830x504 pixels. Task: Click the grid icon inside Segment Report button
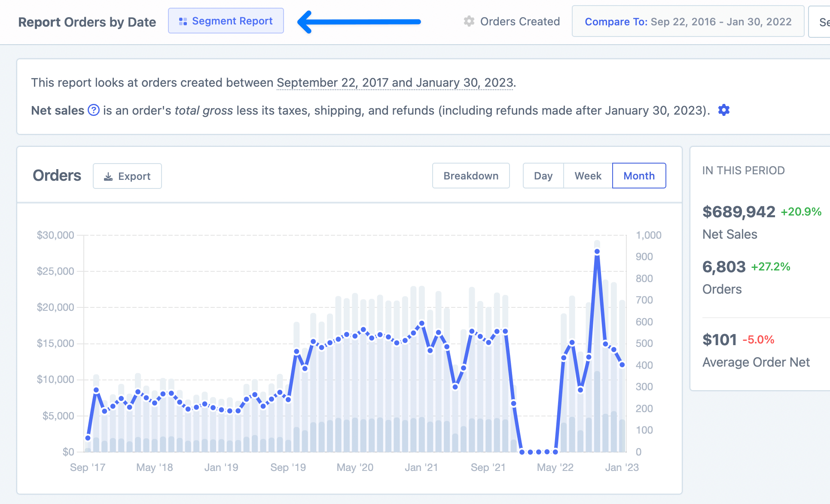pos(183,21)
